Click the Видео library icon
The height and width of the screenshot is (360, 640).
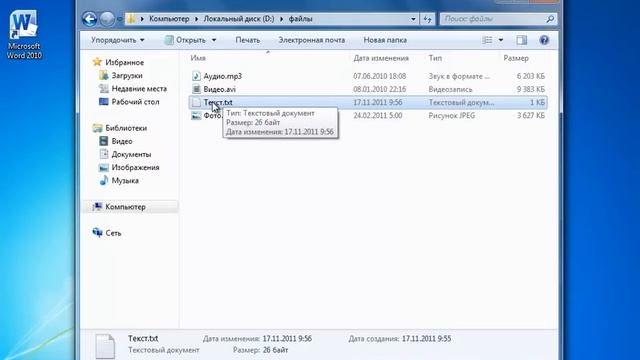coord(104,141)
